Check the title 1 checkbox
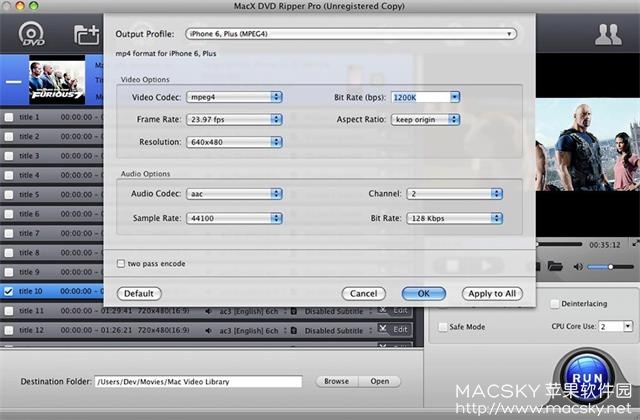This screenshot has width=640, height=420. (9, 117)
